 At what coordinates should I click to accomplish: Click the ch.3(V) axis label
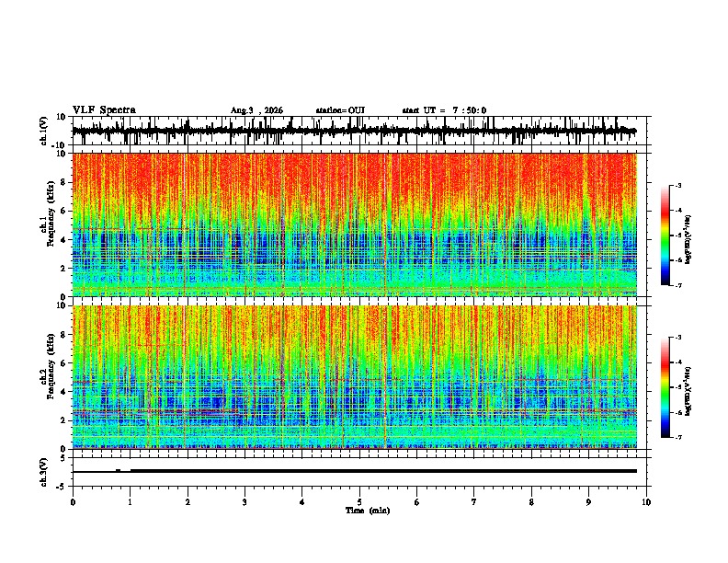pos(44,472)
